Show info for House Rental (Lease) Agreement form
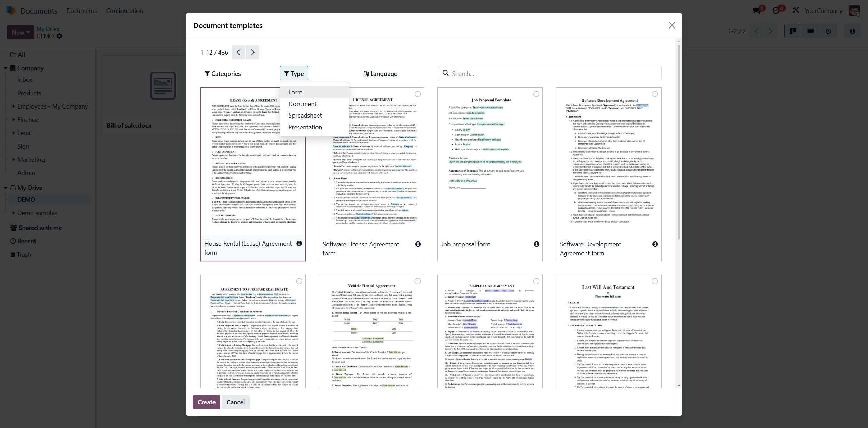The width and height of the screenshot is (868, 428). [x=299, y=244]
